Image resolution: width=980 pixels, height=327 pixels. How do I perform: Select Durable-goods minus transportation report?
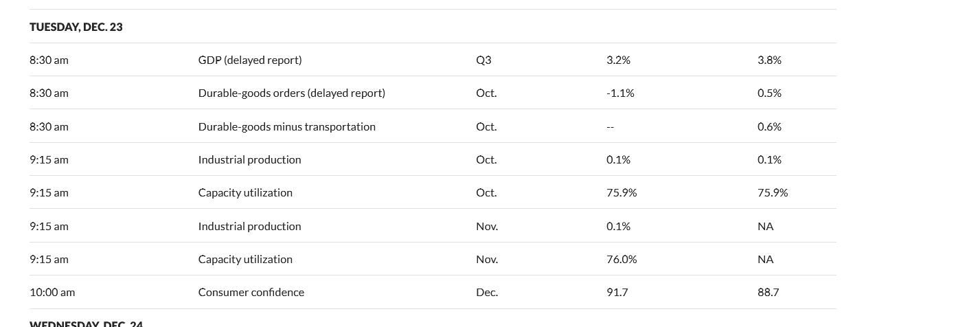tap(286, 126)
